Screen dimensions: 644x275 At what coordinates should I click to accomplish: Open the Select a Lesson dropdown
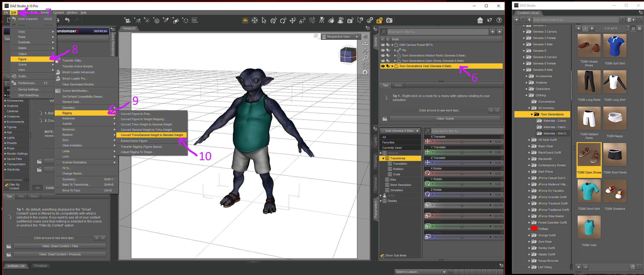coord(421,272)
